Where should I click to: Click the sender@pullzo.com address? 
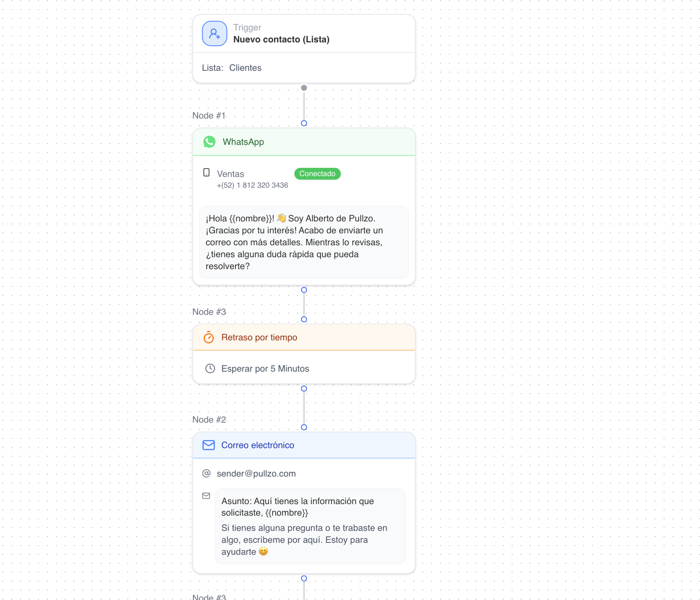[256, 474]
